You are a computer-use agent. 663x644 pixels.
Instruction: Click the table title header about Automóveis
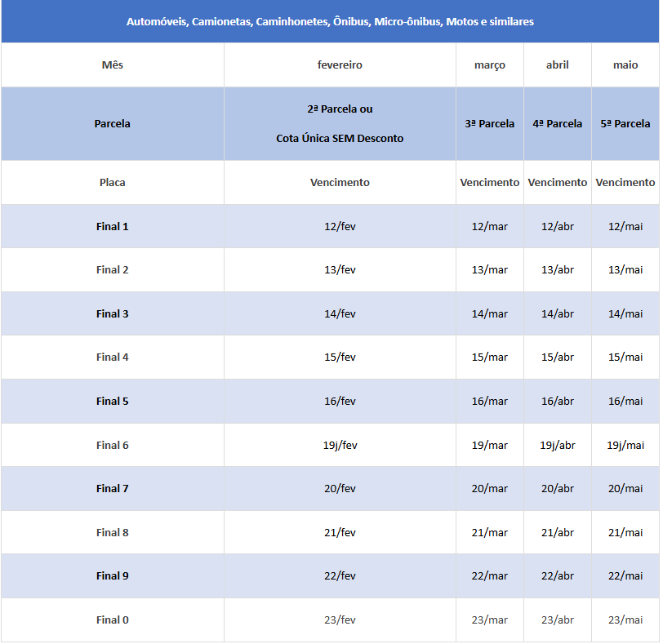(x=330, y=22)
